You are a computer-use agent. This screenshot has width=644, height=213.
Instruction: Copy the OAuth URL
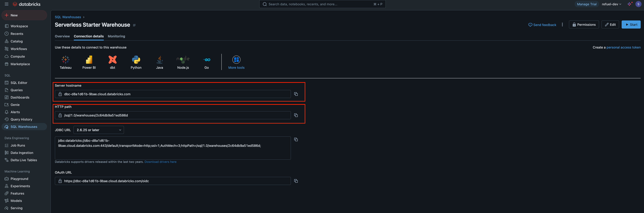tap(296, 181)
